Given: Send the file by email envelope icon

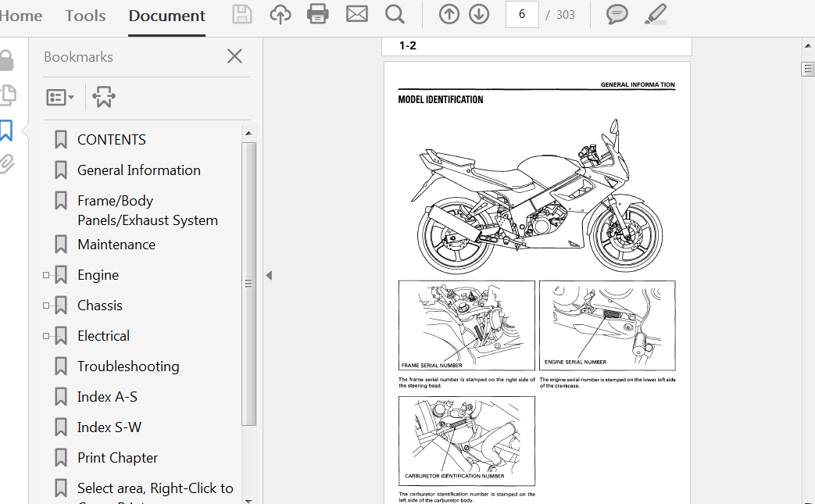Looking at the screenshot, I should [x=357, y=14].
